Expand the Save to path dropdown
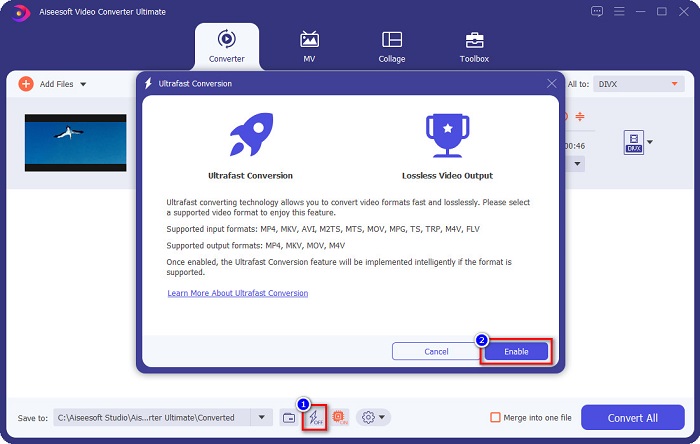This screenshot has height=444, width=700. 262,418
